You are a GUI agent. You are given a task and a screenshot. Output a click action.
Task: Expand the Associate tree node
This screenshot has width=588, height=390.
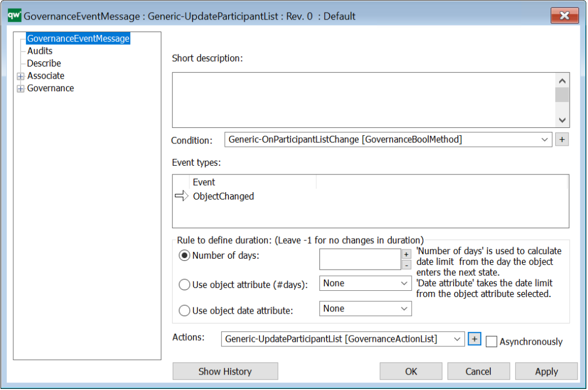(x=21, y=76)
